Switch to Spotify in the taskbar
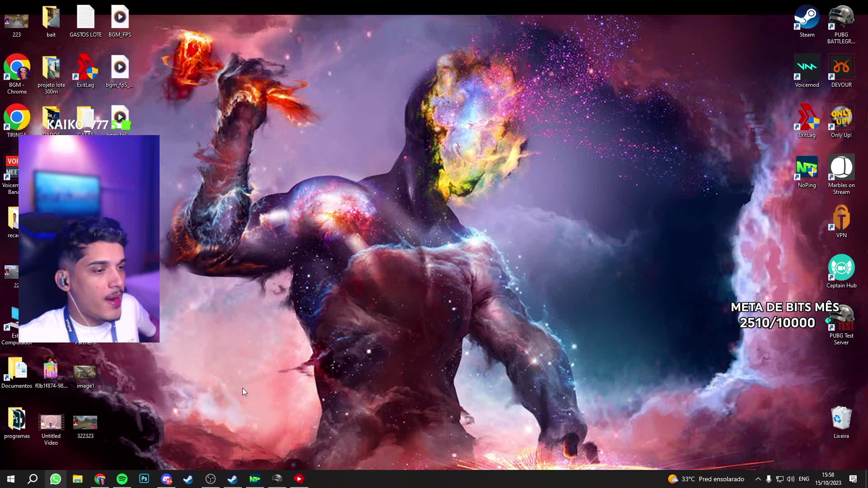The height and width of the screenshot is (488, 868). [x=122, y=479]
